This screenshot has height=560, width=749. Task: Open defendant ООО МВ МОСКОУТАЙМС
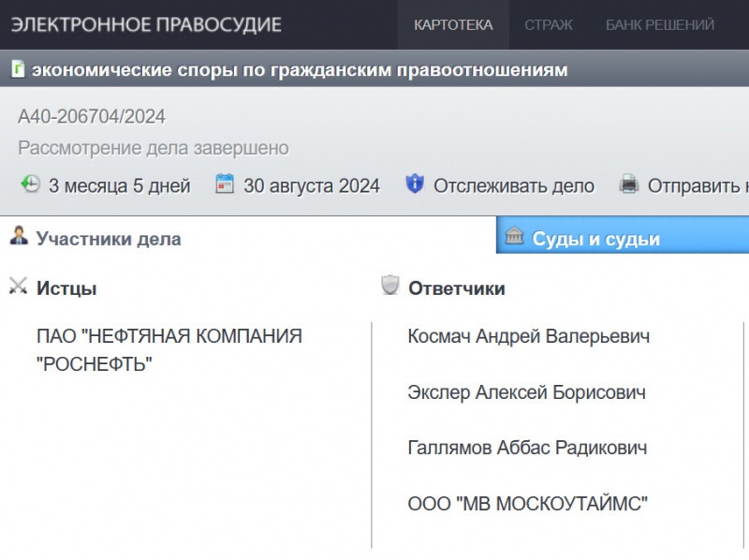(528, 504)
